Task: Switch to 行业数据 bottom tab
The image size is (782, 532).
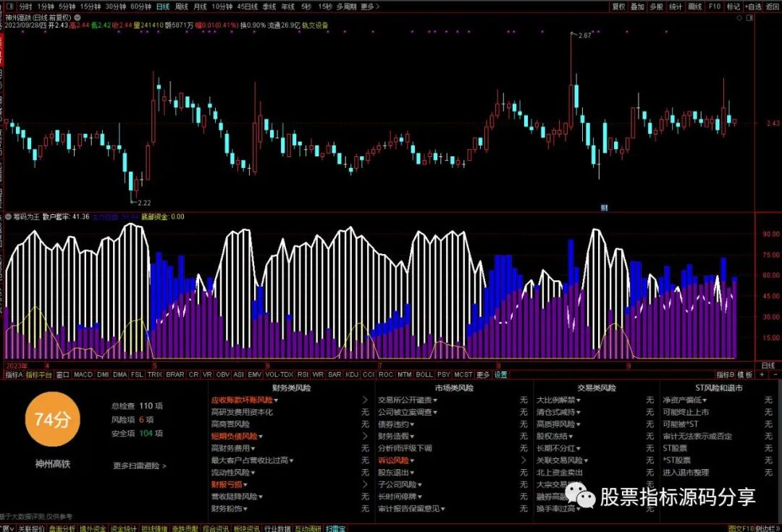Action: [x=277, y=528]
